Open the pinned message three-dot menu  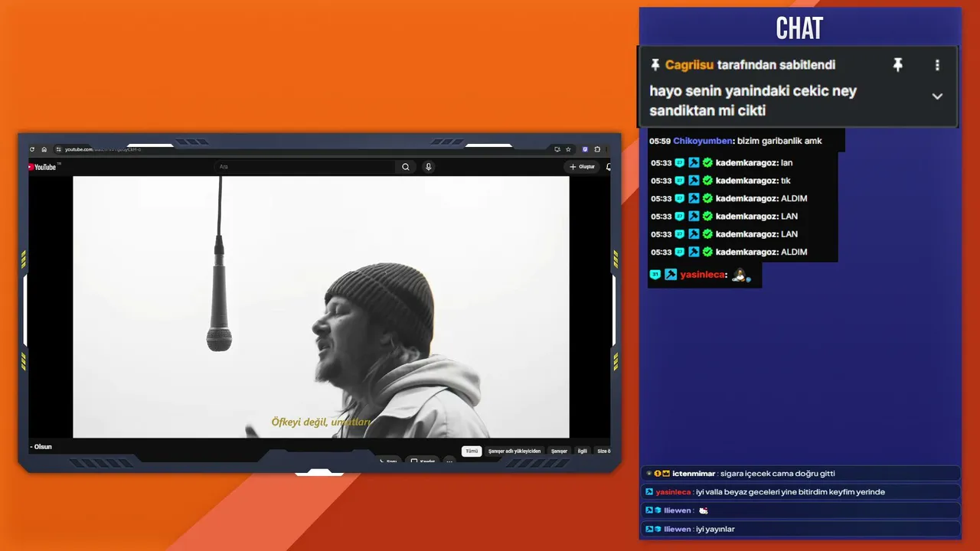pos(937,65)
